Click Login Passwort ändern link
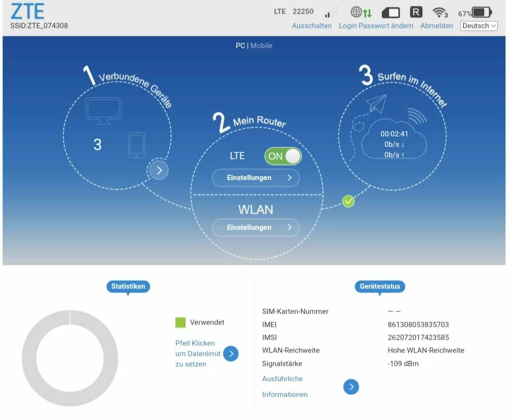The image size is (513, 420). click(x=376, y=26)
